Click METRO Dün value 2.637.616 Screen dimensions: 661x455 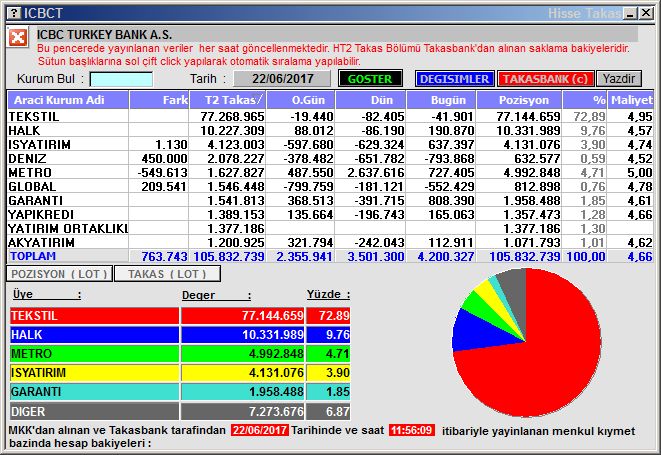click(x=376, y=172)
